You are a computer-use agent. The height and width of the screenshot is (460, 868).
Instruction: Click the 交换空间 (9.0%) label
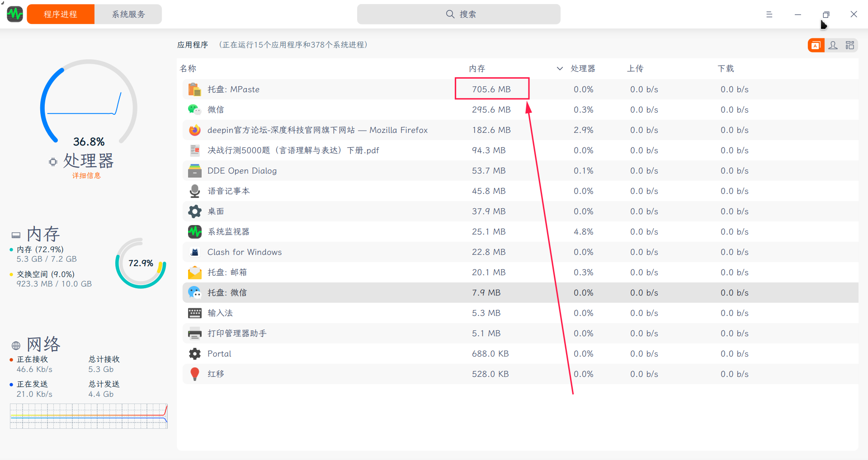tap(46, 274)
